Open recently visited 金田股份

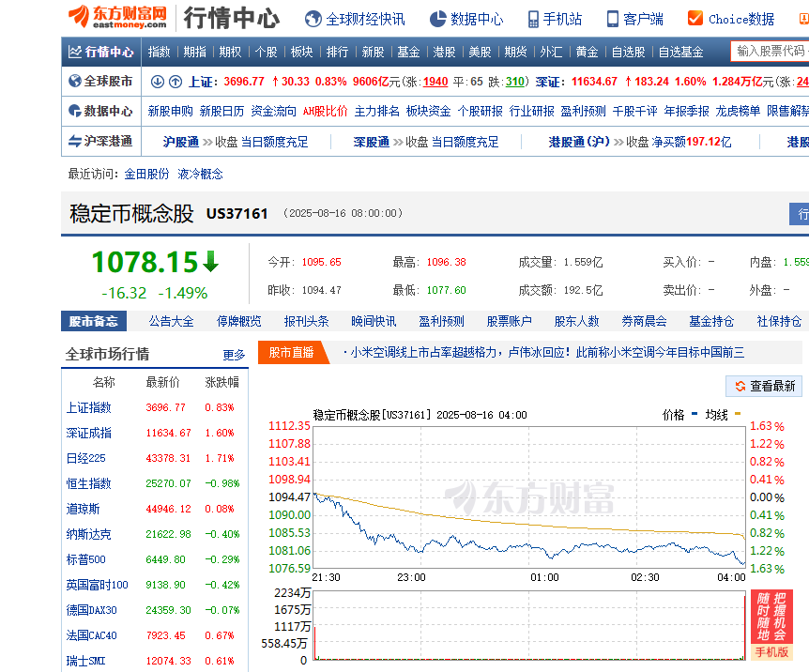pos(146,174)
